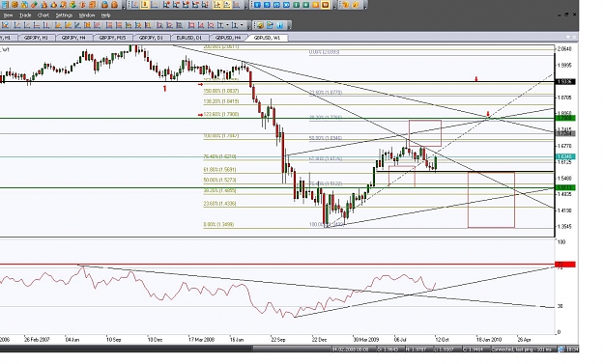Set the green hourly timeframe button
The width and height of the screenshot is (604, 364).
296,5
